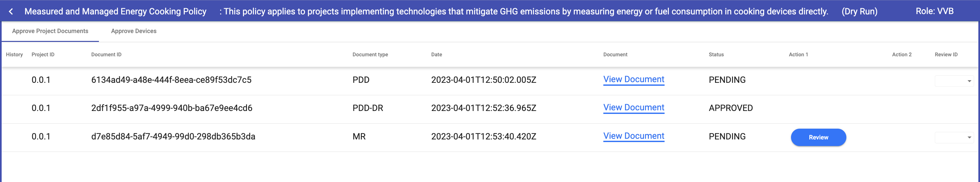Select document ID starting with 6134ad49
Screen dimensions: 980x182
pos(171,80)
